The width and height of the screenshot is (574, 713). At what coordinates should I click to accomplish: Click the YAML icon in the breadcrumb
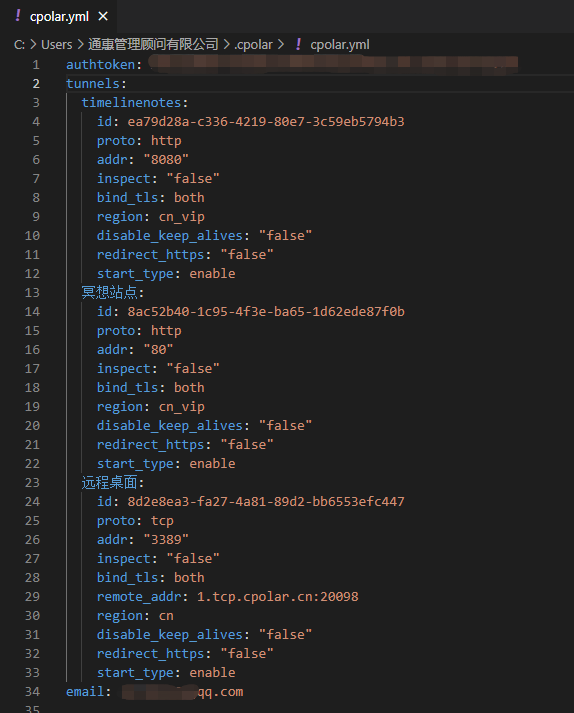pos(298,44)
